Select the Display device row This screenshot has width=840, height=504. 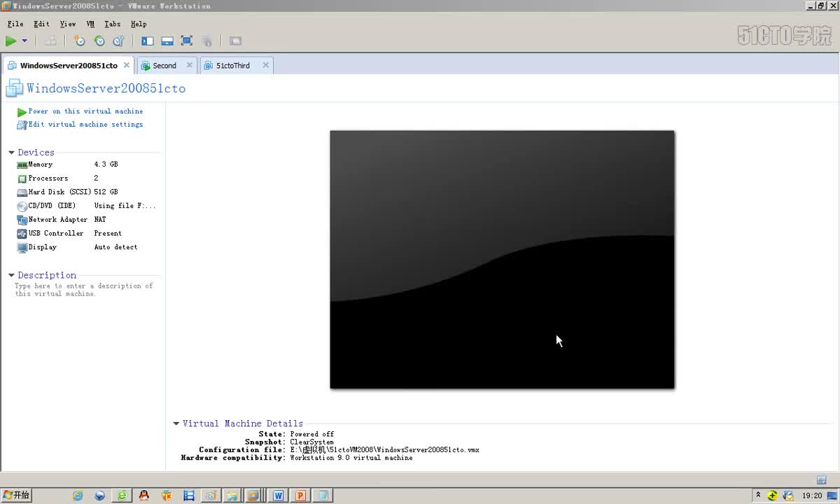87,247
